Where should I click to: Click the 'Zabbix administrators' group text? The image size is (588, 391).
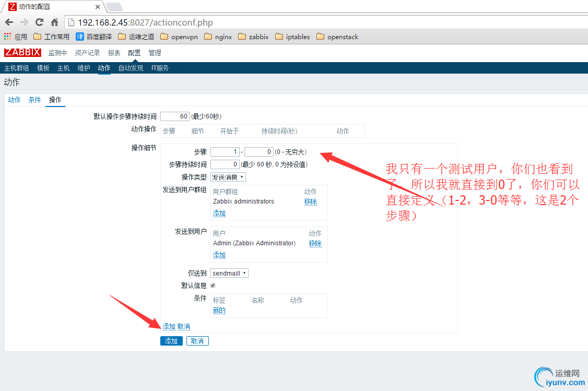pos(243,202)
